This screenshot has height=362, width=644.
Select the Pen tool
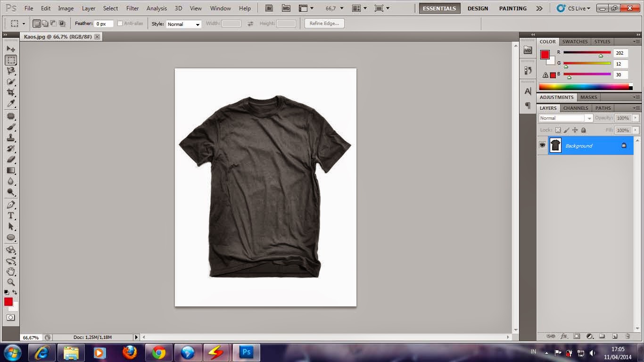point(11,205)
